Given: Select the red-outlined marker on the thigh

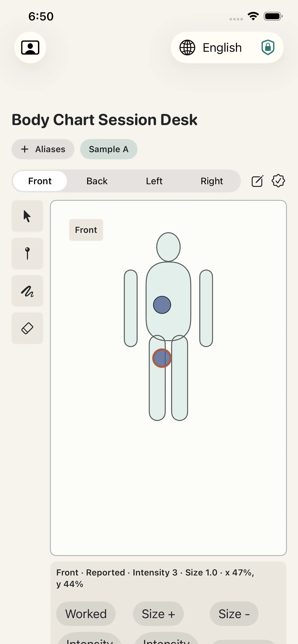Looking at the screenshot, I should [162, 358].
